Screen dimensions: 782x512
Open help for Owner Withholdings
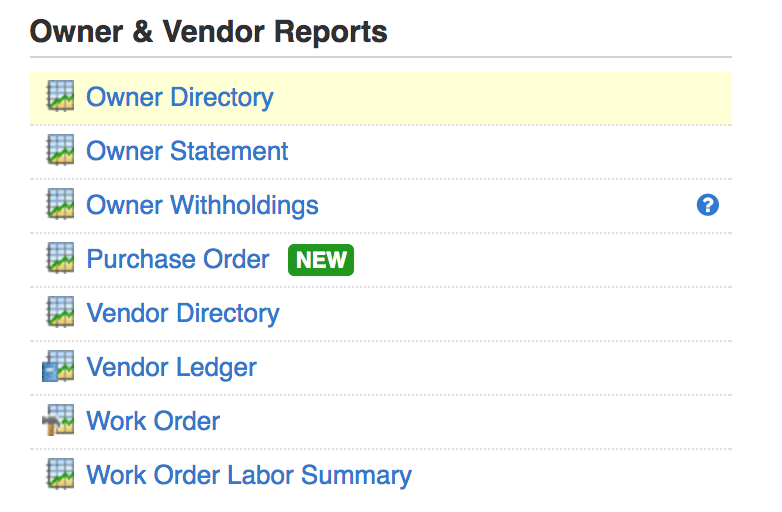[x=708, y=206]
